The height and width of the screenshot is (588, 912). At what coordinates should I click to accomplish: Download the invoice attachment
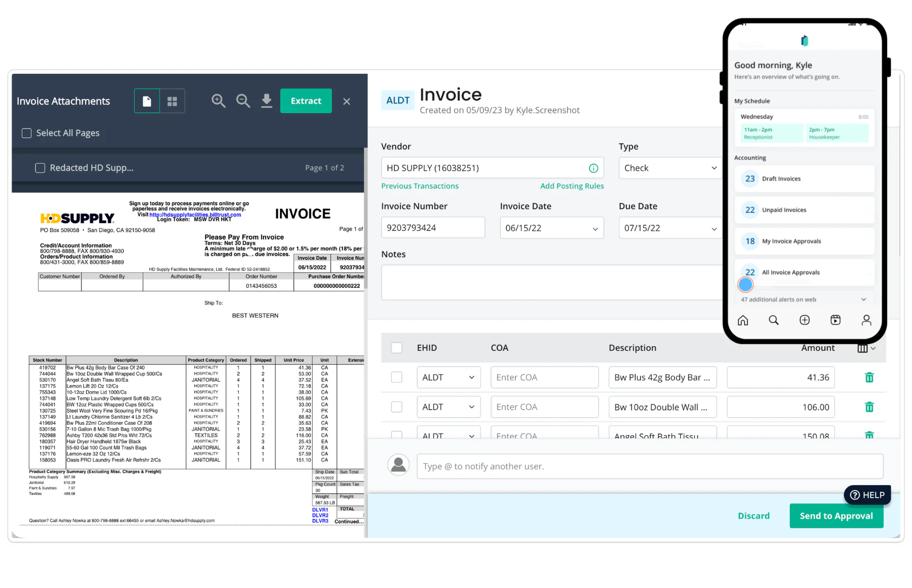point(267,101)
